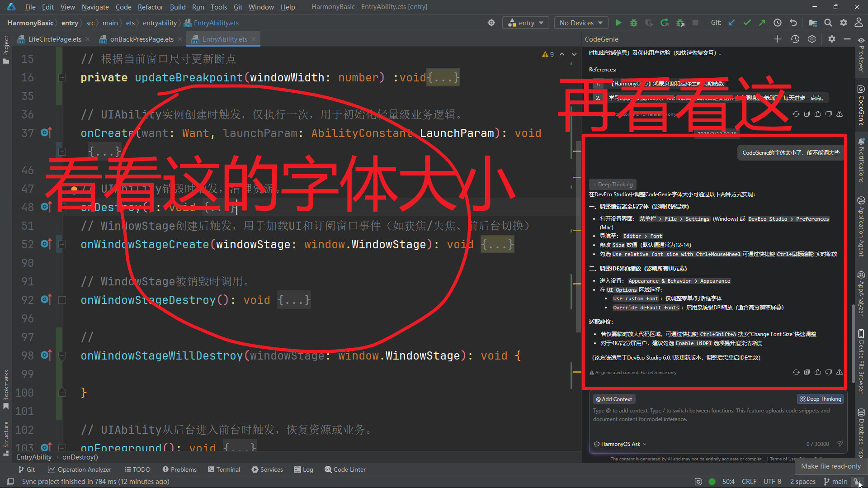
Task: Start debugging with the bug icon
Action: (x=633, y=23)
